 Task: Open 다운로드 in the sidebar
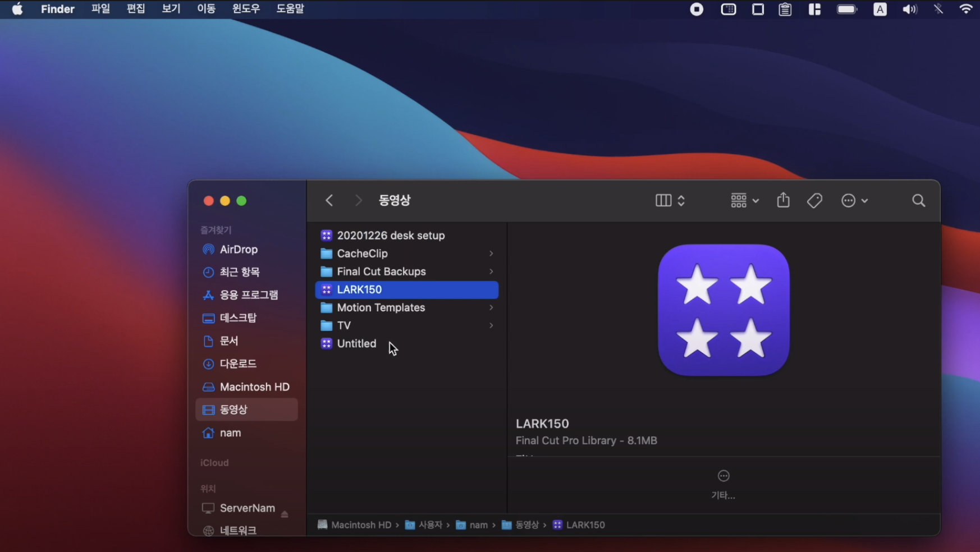(246, 364)
